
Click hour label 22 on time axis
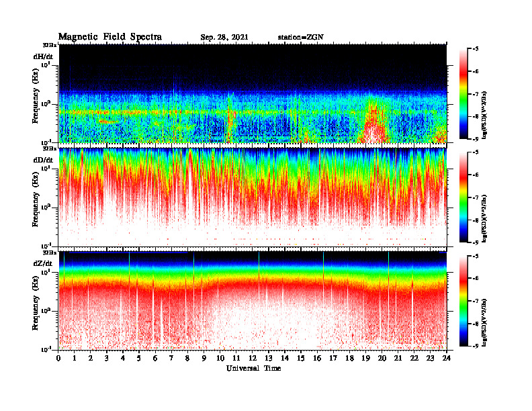414,359
